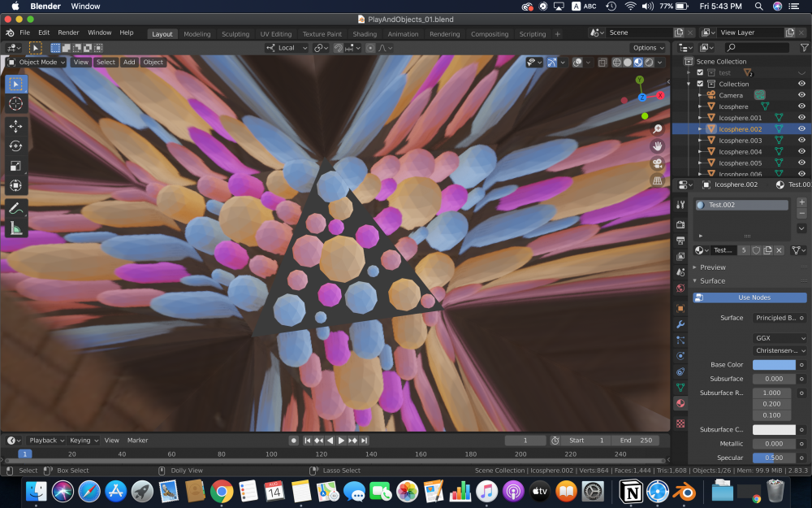This screenshot has width=812, height=508.
Task: Select the Cursor tool in viewport toolbar
Action: click(x=16, y=104)
